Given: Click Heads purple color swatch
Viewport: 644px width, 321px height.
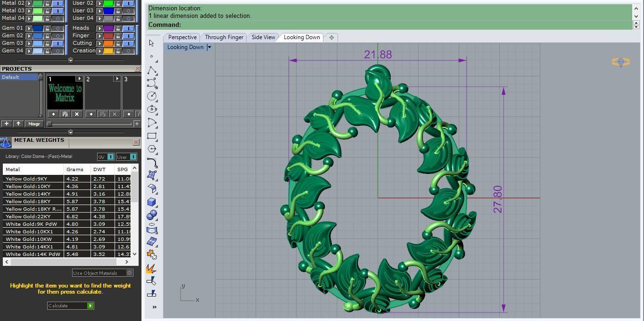Looking at the screenshot, I should click(108, 28).
